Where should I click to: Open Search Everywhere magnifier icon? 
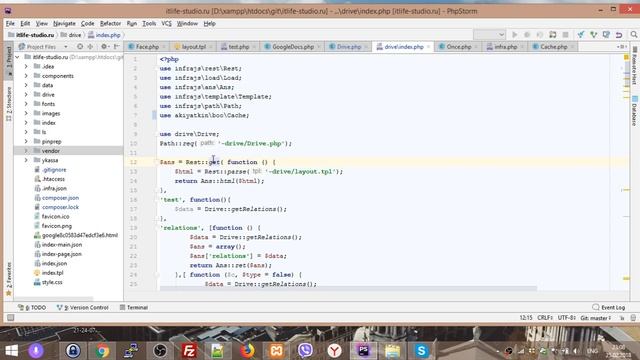point(633,35)
